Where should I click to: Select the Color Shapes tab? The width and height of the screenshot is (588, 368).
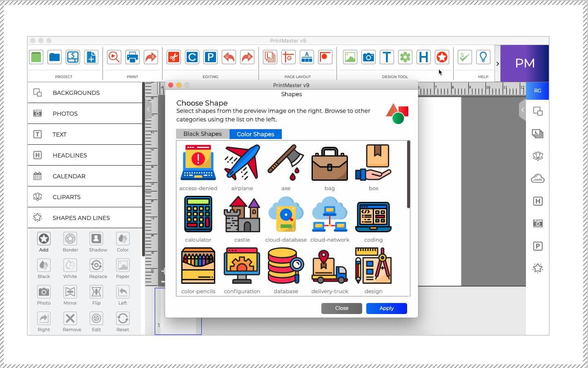pyautogui.click(x=256, y=134)
